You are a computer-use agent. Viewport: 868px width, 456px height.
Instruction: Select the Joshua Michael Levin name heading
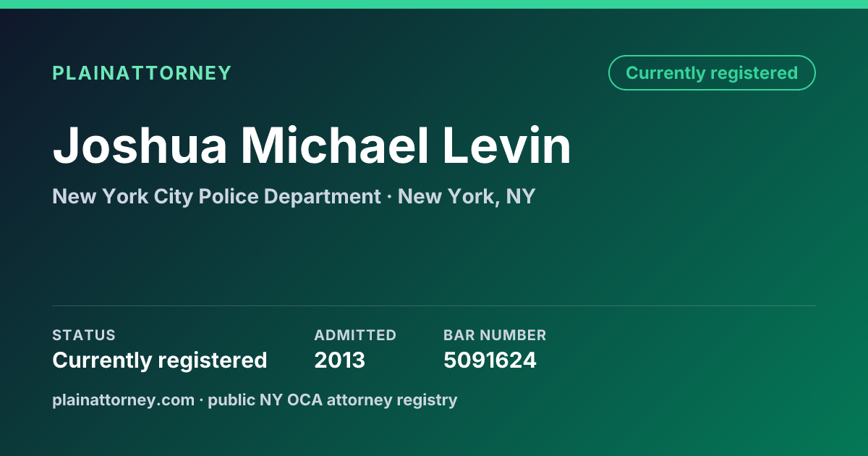pyautogui.click(x=312, y=145)
